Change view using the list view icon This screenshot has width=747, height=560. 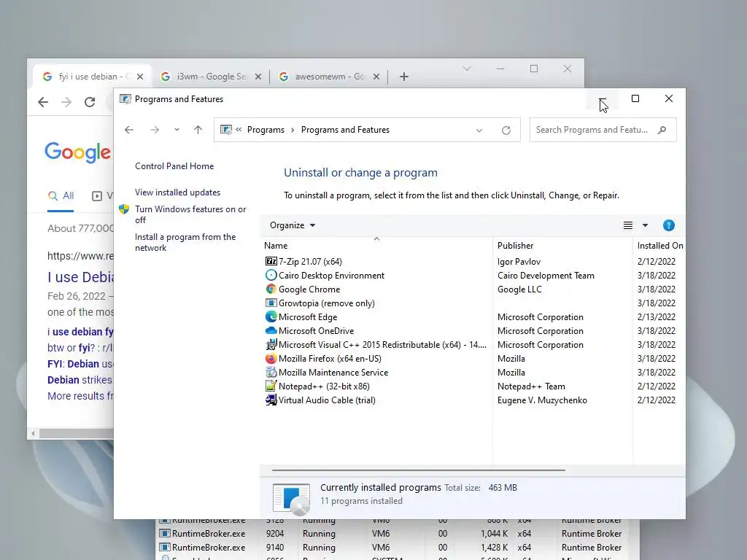628,225
